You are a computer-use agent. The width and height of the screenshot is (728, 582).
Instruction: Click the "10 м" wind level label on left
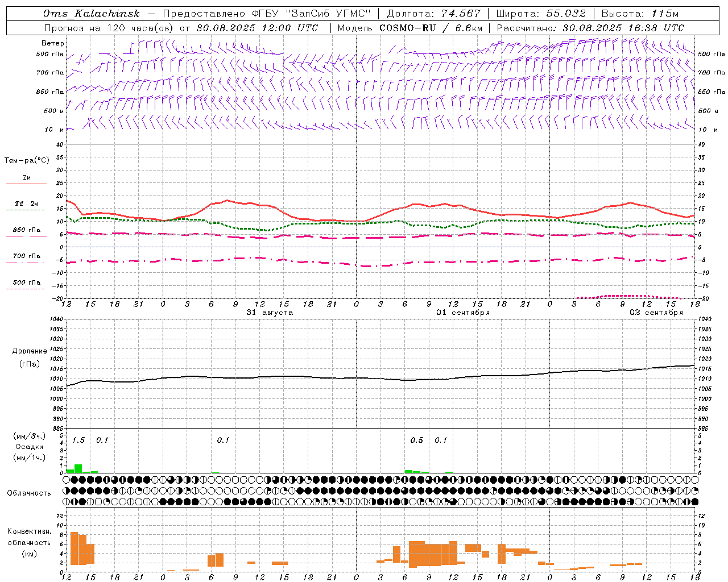tap(55, 130)
